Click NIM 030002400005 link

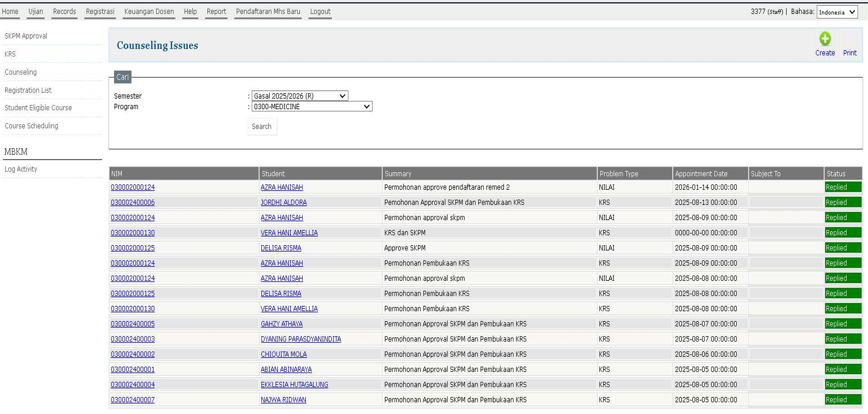pyautogui.click(x=133, y=324)
